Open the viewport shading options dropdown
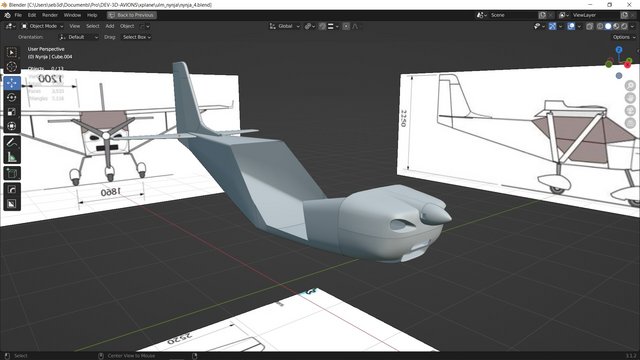The width and height of the screenshot is (640, 360). 633,26
